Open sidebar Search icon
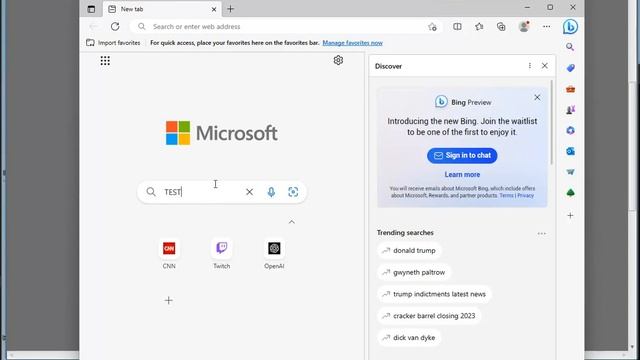 [570, 47]
